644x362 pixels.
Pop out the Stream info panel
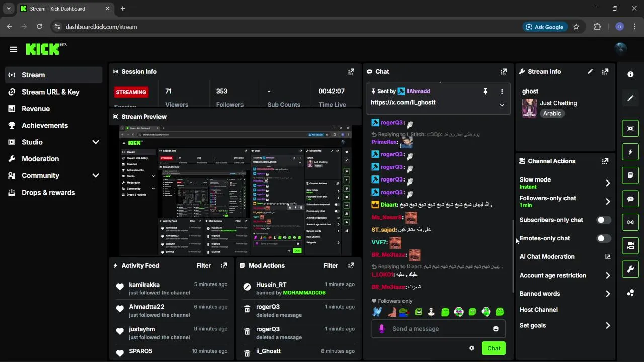[x=605, y=72]
